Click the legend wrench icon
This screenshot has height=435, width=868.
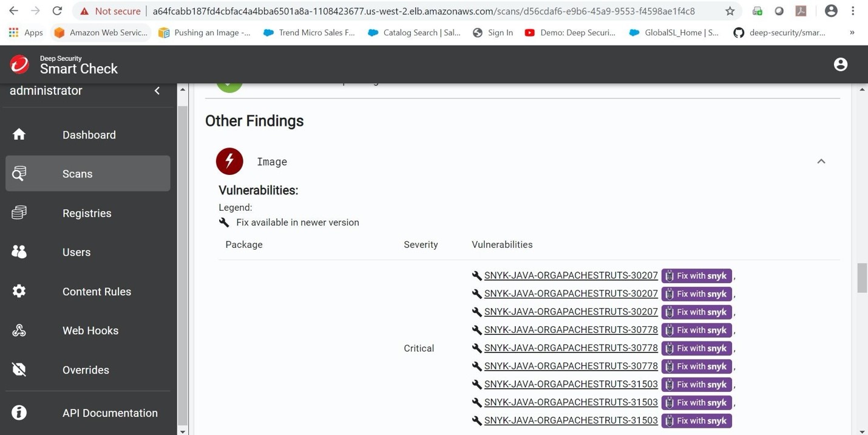click(x=224, y=222)
